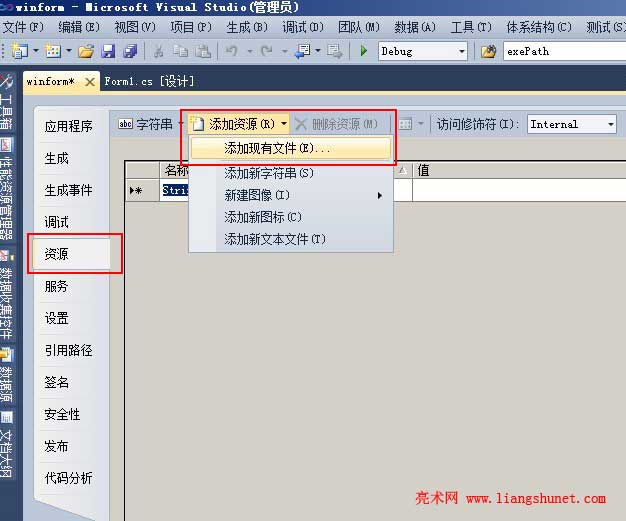The height and width of the screenshot is (521, 626).
Task: Open the File (文件) menu
Action: point(23,27)
